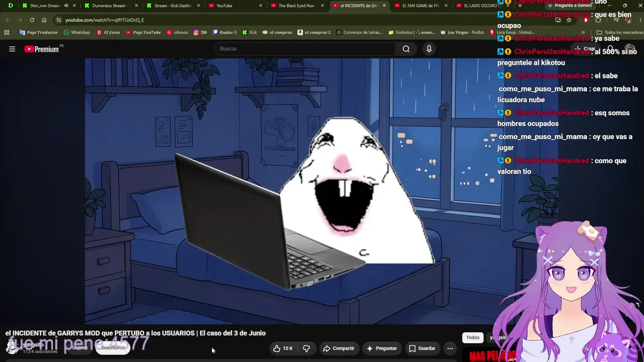The height and width of the screenshot is (362, 644).
Task: Like the video with 15 K likes
Action: click(283, 348)
